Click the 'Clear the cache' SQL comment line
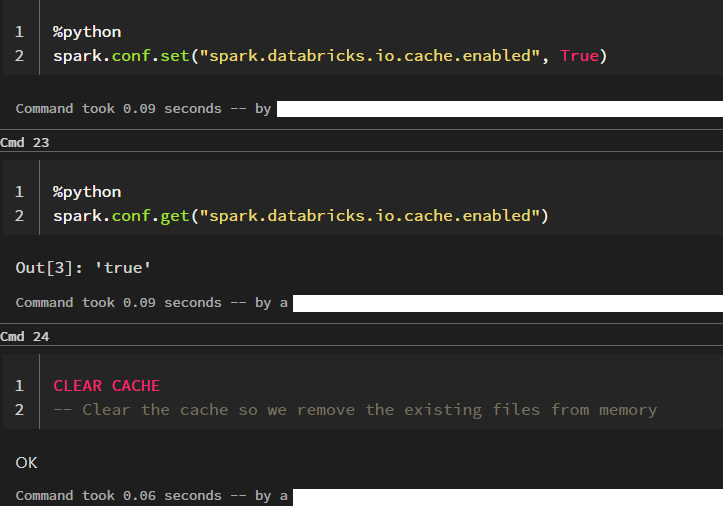 pyautogui.click(x=355, y=410)
